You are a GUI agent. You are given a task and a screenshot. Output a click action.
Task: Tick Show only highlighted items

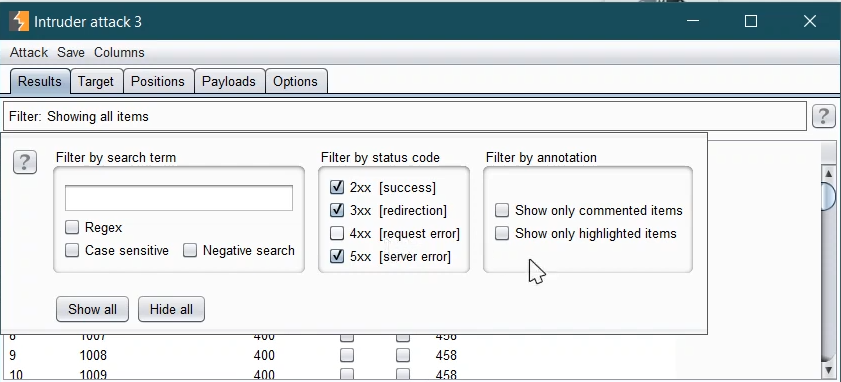click(x=502, y=233)
